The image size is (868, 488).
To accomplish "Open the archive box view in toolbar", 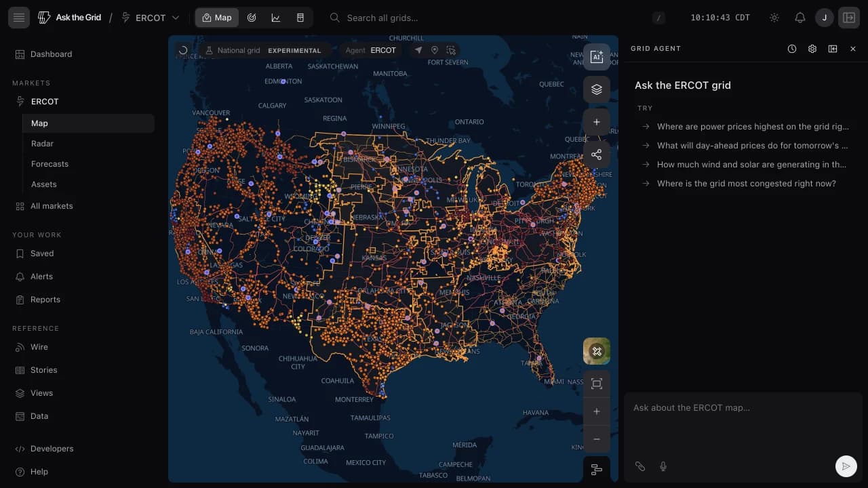I will pos(300,18).
